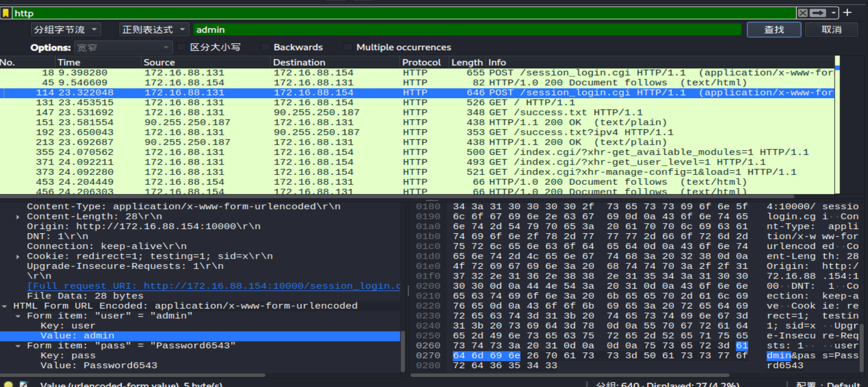Sort packets by No. column

(27, 62)
